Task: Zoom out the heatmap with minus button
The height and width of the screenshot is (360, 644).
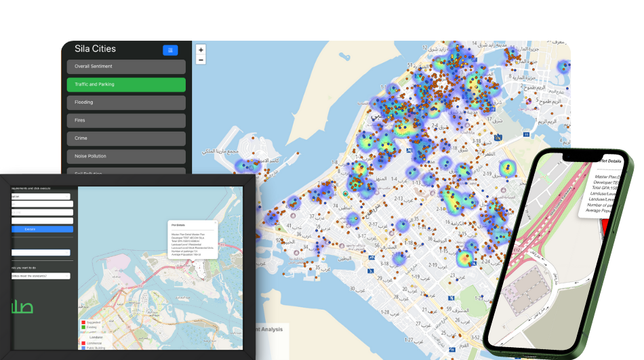Action: pyautogui.click(x=201, y=60)
